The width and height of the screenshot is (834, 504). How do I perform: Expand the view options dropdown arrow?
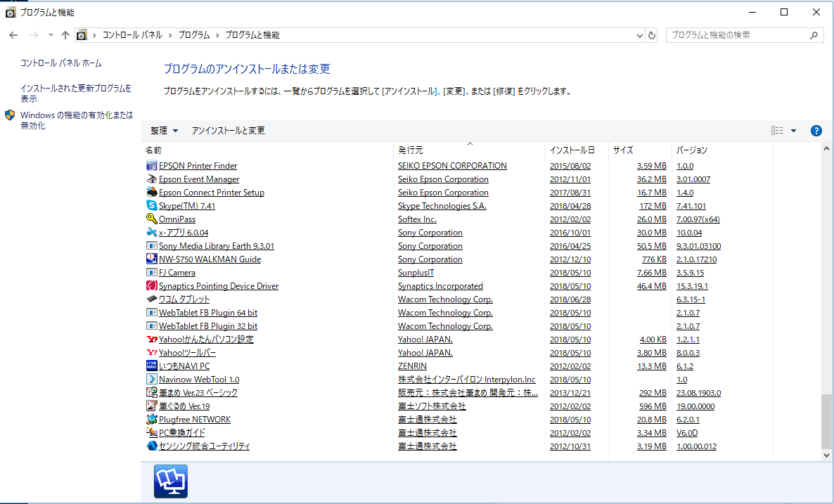(793, 131)
